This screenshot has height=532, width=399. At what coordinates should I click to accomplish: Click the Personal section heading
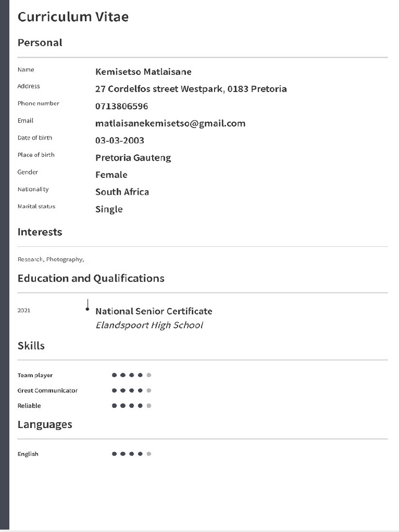click(x=40, y=43)
